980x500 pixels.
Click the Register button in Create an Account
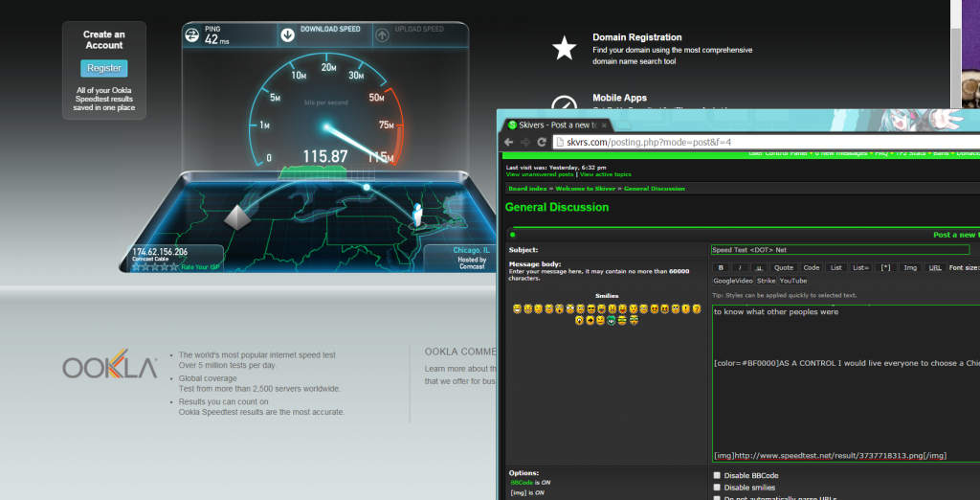tap(103, 68)
